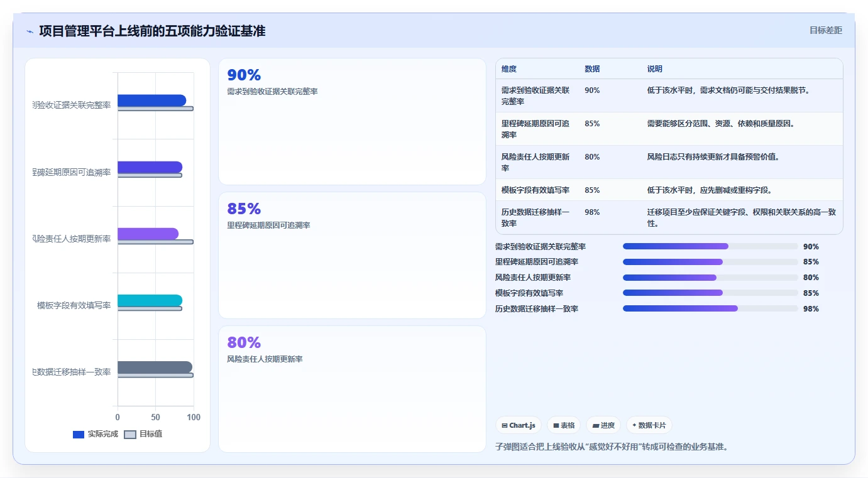Click the 85% 里程碑延期原因可追溯率 card
Viewport: 868px width, 478px height.
(352, 255)
